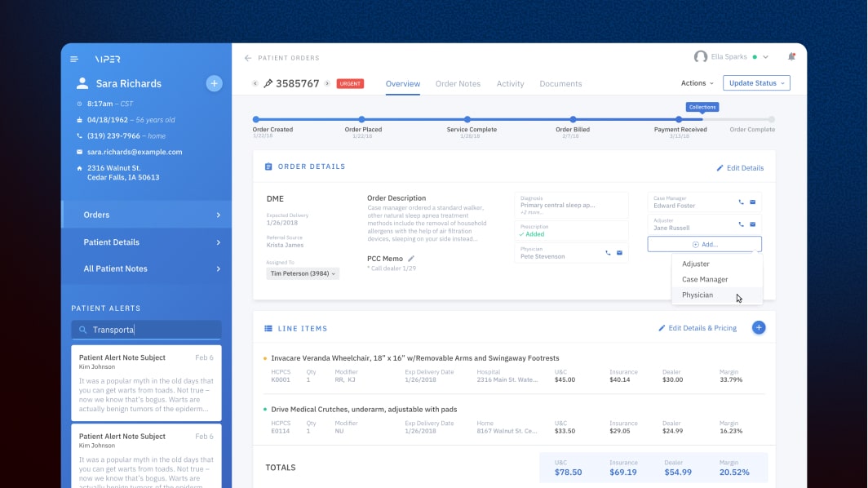Click the back arrow beside Patient Orders
This screenshot has width=868, height=488.
(x=248, y=58)
